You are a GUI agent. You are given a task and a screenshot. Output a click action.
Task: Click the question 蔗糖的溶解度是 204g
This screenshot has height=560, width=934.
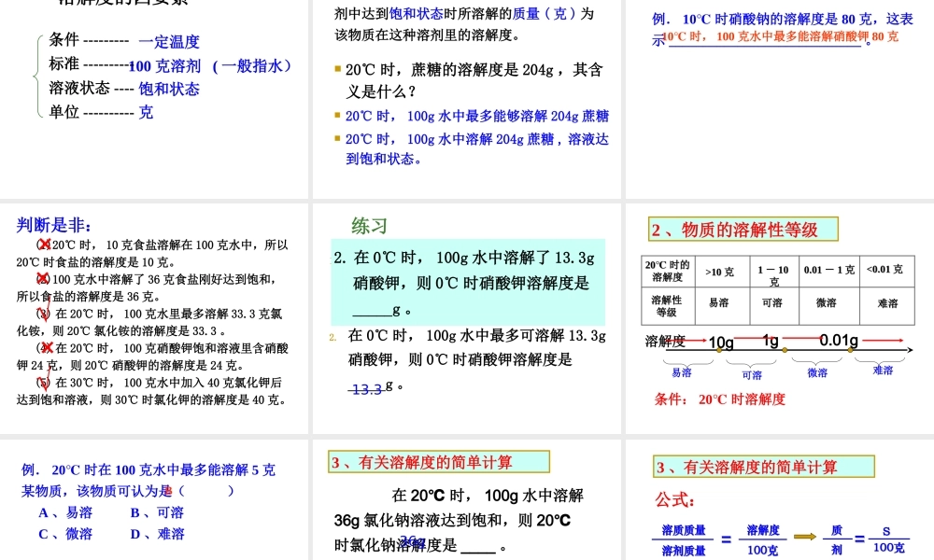pyautogui.click(x=474, y=80)
